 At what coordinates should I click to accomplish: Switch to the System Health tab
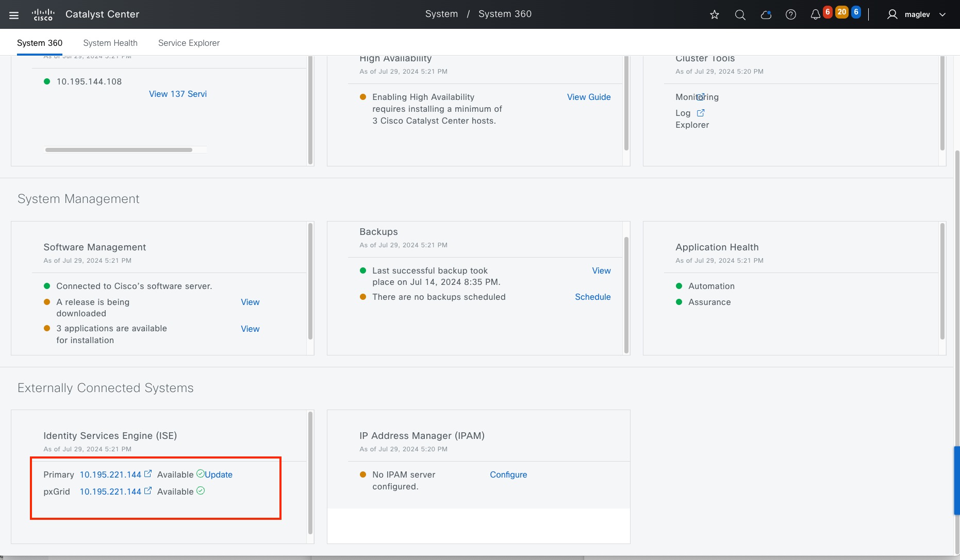pos(110,43)
